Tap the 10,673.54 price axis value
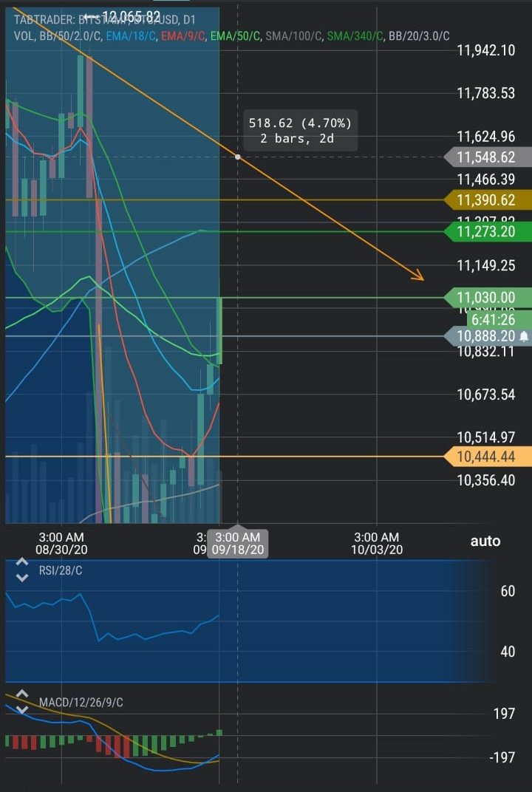532x792 pixels. (x=486, y=395)
